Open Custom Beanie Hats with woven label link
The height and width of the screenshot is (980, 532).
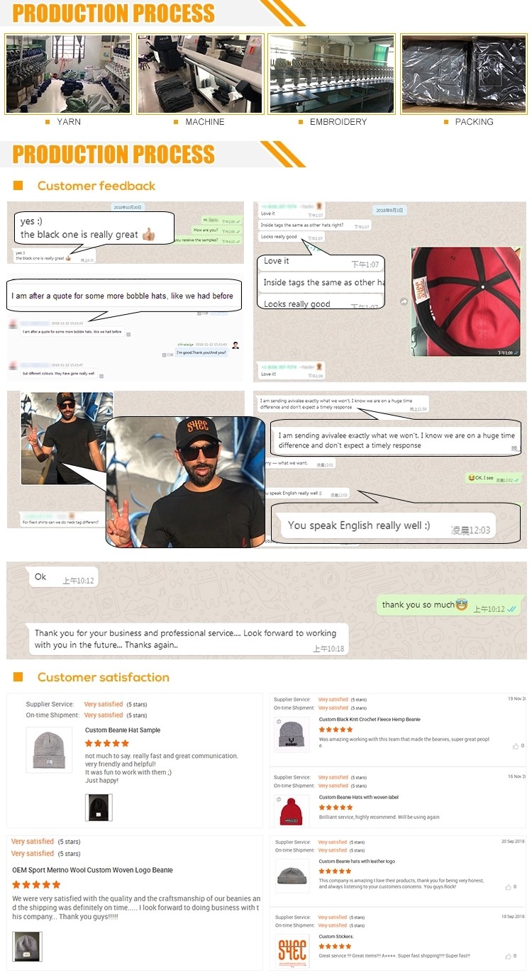click(x=359, y=797)
